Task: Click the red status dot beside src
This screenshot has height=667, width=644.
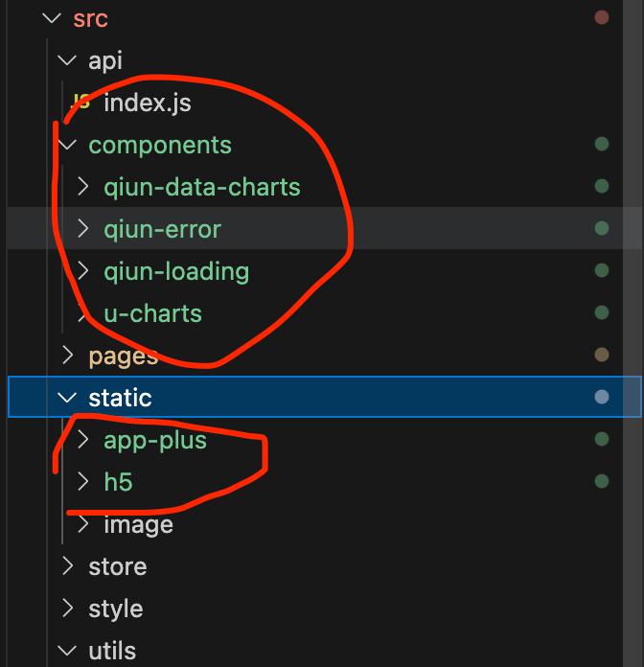Action: [x=602, y=17]
